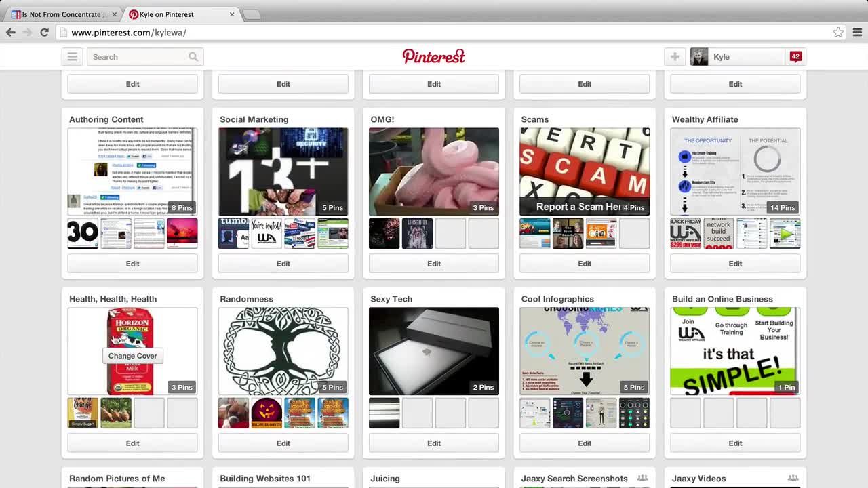Bookmark page with star icon

point(838,32)
